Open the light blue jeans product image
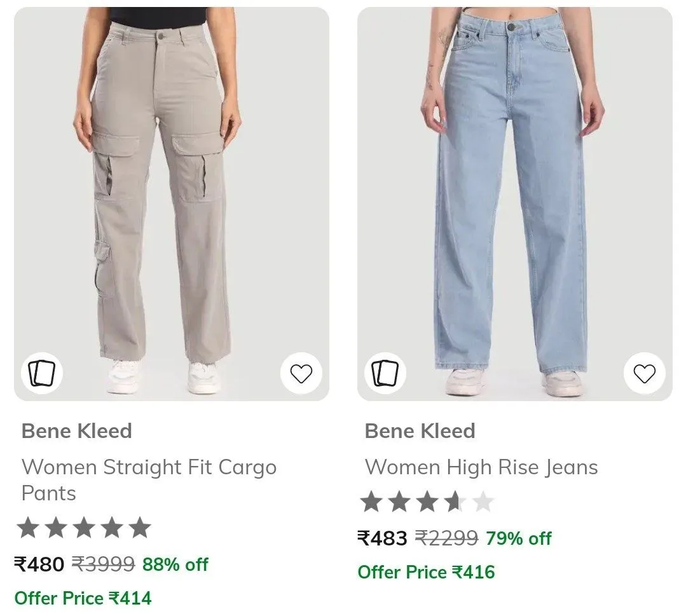 [x=514, y=204]
